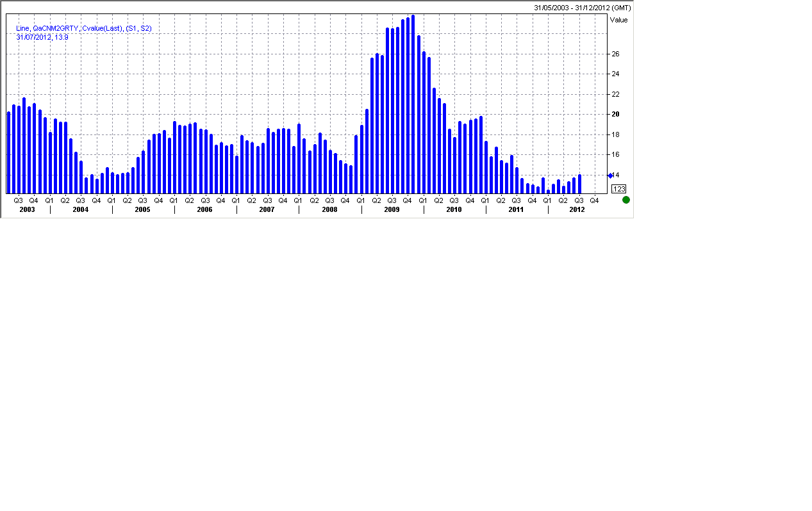The width and height of the screenshot is (812, 511).
Task: Click the last bar in 2012
Action: tap(579, 184)
